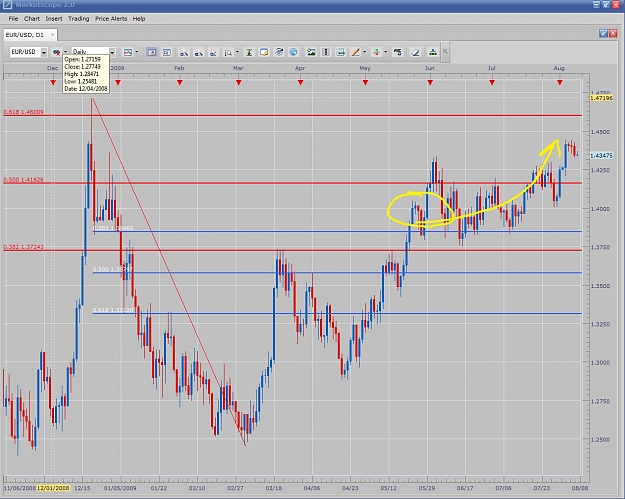Expand the chart style dropdown arrow
The height and width of the screenshot is (499, 625).
coord(137,52)
